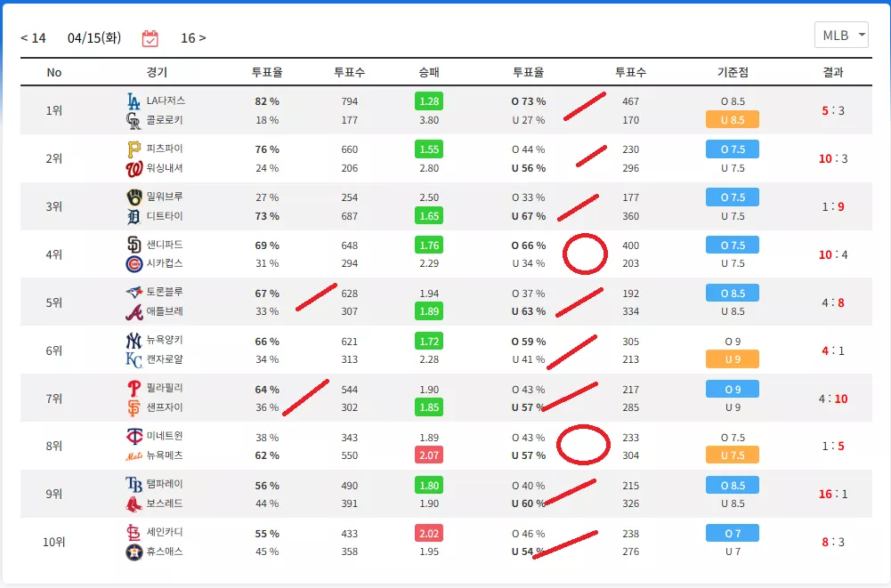Viewport: 891px width, 588px height.
Task: Select the blue O 7 badge
Action: point(733,534)
